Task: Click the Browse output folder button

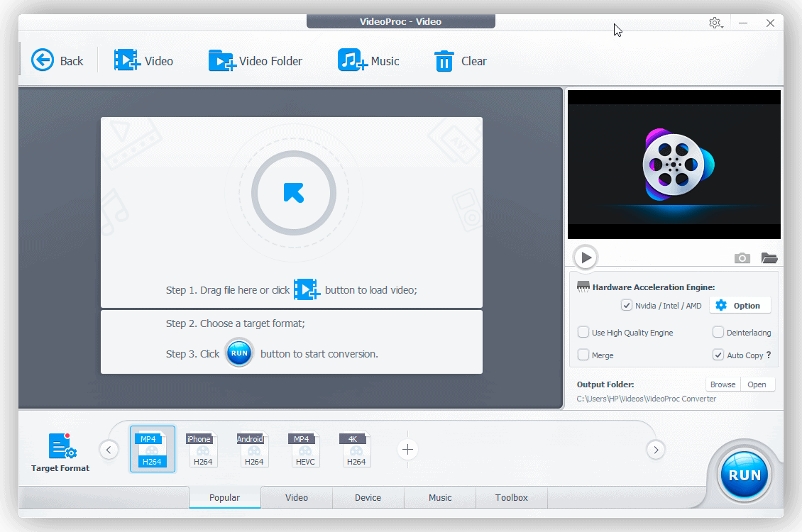Action: pos(723,384)
